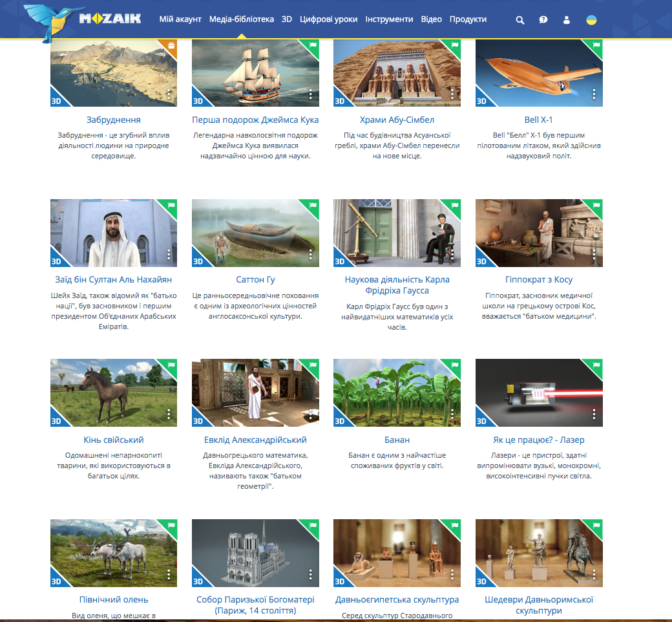Open the pollution landscape thumbnail
The image size is (672, 622).
point(114,73)
